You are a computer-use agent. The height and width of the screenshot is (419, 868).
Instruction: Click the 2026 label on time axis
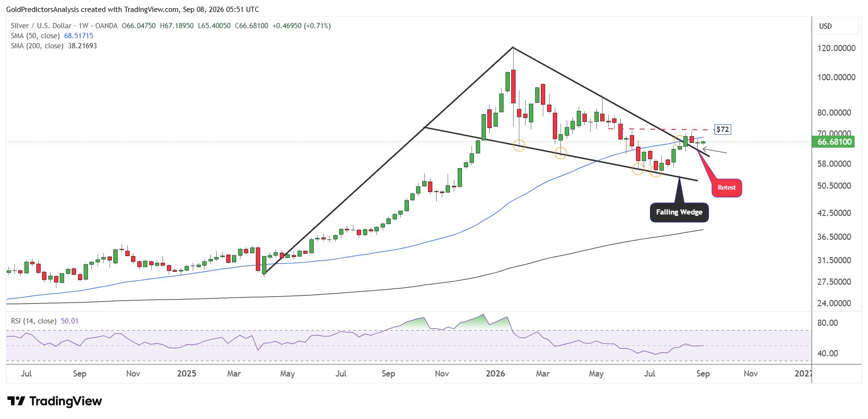(495, 374)
